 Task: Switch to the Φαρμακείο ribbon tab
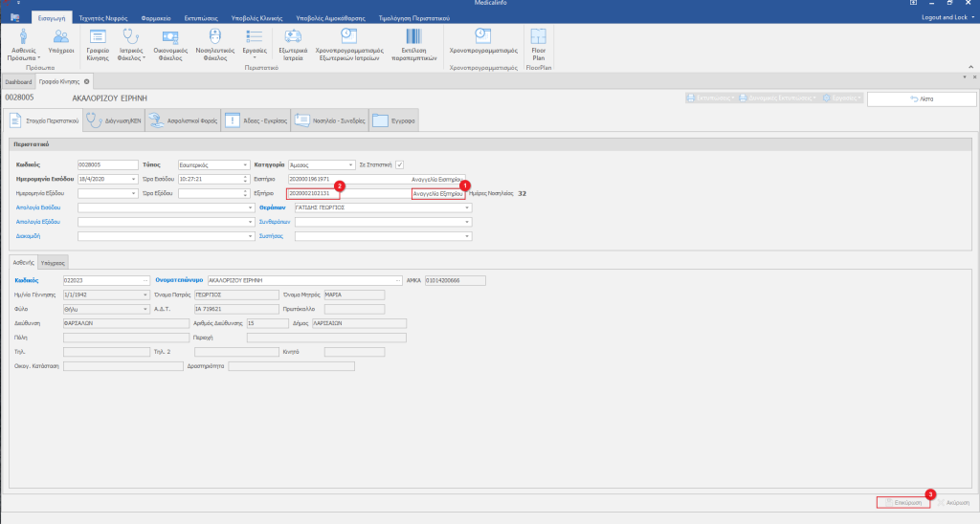[x=156, y=17]
